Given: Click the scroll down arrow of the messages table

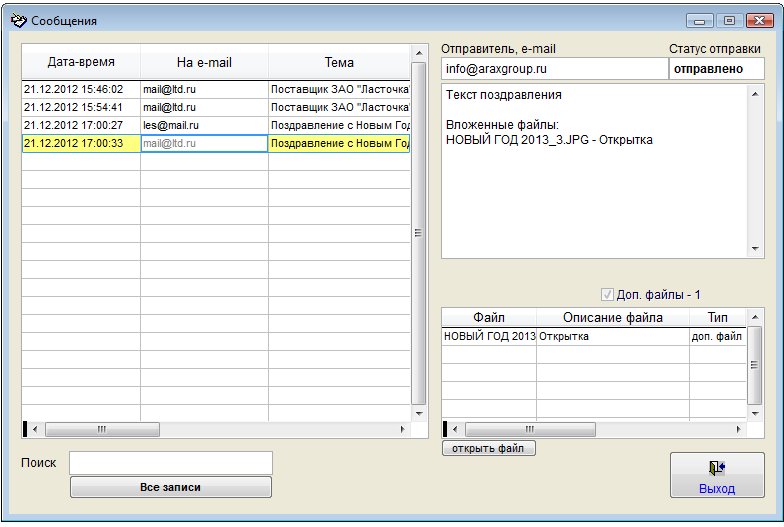Looking at the screenshot, I should [419, 414].
